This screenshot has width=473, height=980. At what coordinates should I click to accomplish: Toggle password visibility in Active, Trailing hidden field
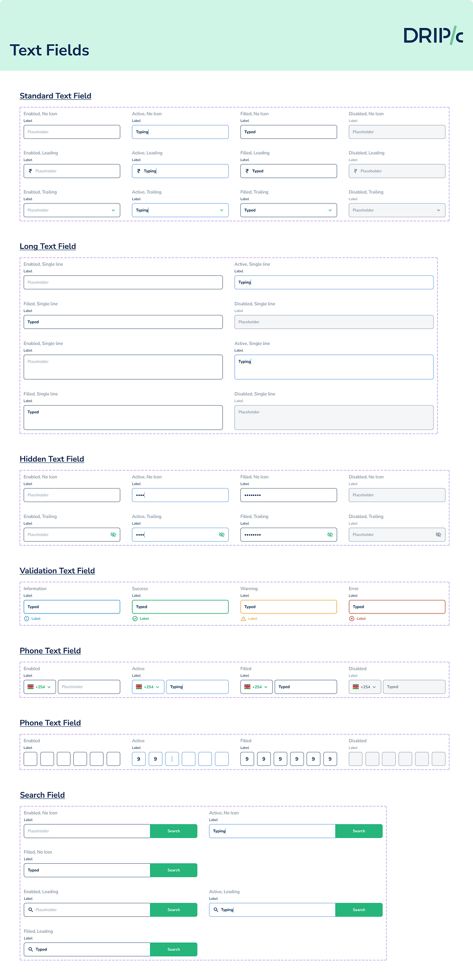222,535
